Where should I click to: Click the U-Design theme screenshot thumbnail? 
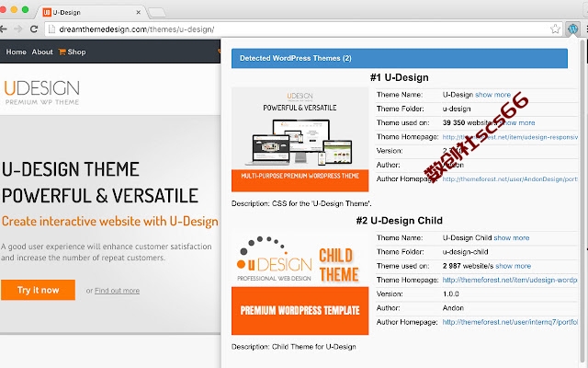(x=300, y=140)
